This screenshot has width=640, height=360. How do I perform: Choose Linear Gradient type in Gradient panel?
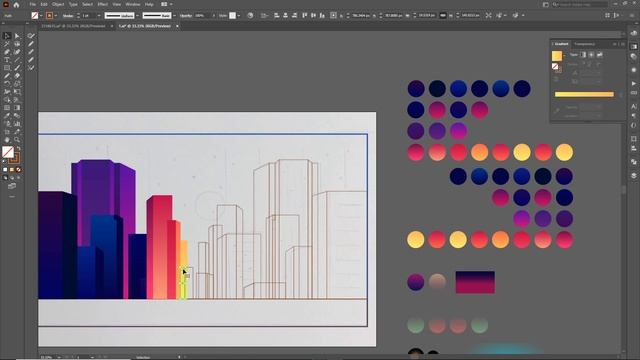click(x=583, y=54)
